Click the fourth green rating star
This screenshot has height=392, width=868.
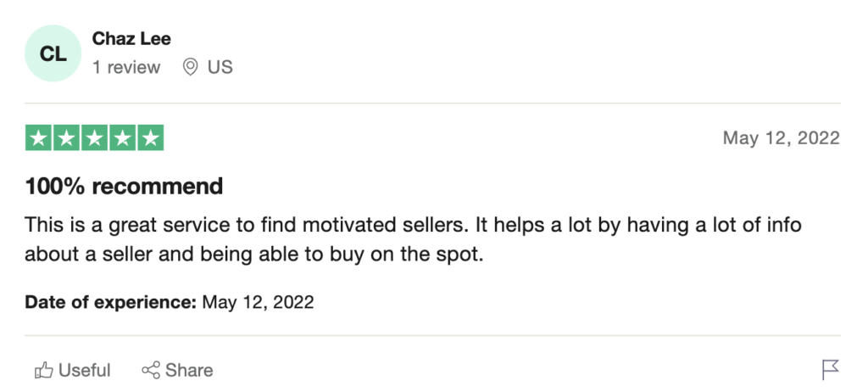[x=122, y=137]
